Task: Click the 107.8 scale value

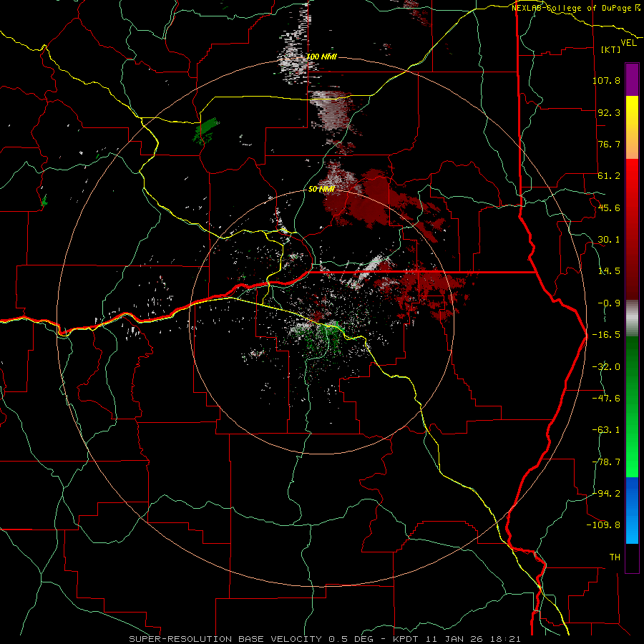Action: pos(606,80)
